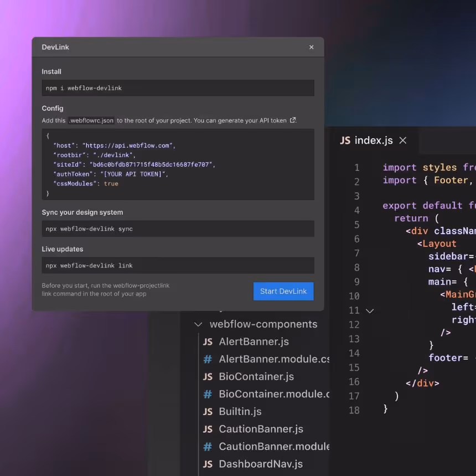The height and width of the screenshot is (476, 476).
Task: Click the Start DevLink button
Action: coord(283,292)
